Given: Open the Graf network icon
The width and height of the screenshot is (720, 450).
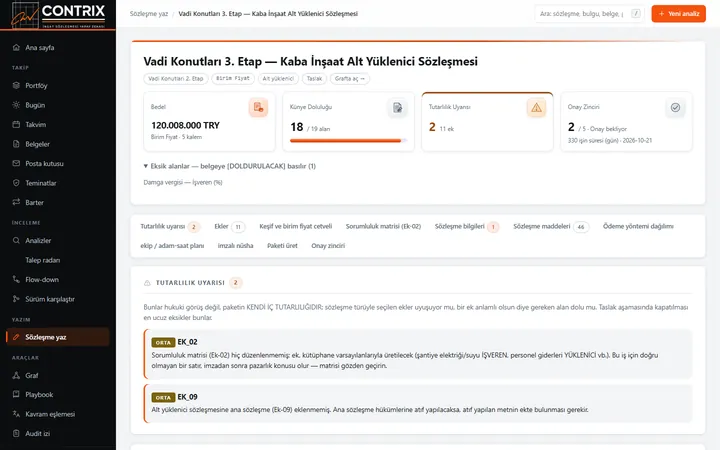Looking at the screenshot, I should coord(16,375).
